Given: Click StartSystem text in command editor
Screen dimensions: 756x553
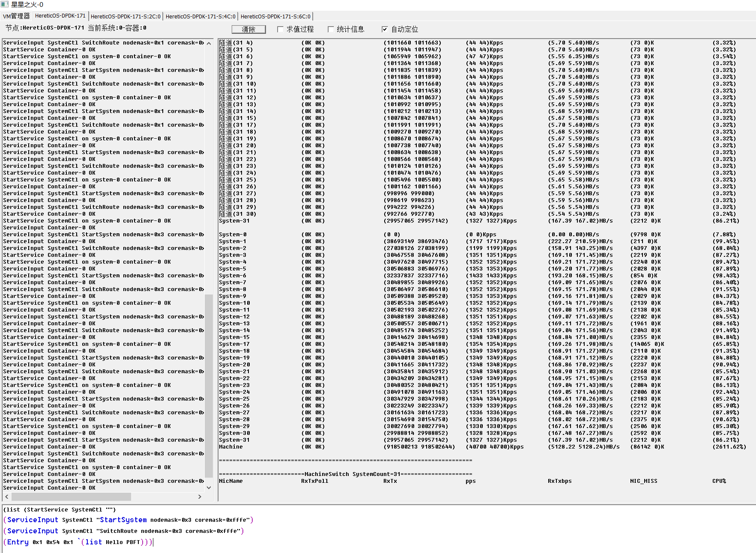Looking at the screenshot, I should (123, 520).
